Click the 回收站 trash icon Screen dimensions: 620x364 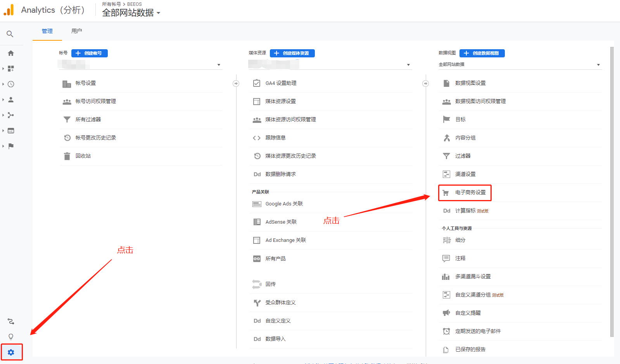pyautogui.click(x=67, y=156)
